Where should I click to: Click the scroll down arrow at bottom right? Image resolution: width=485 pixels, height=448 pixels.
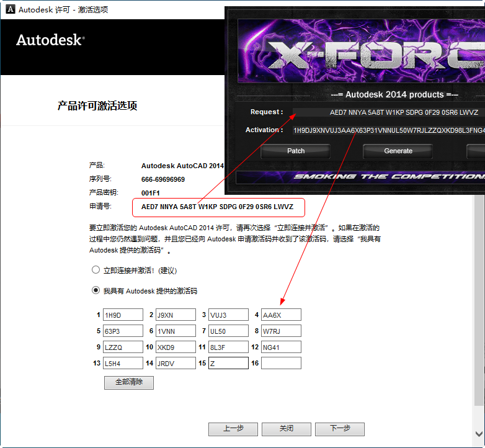click(479, 434)
